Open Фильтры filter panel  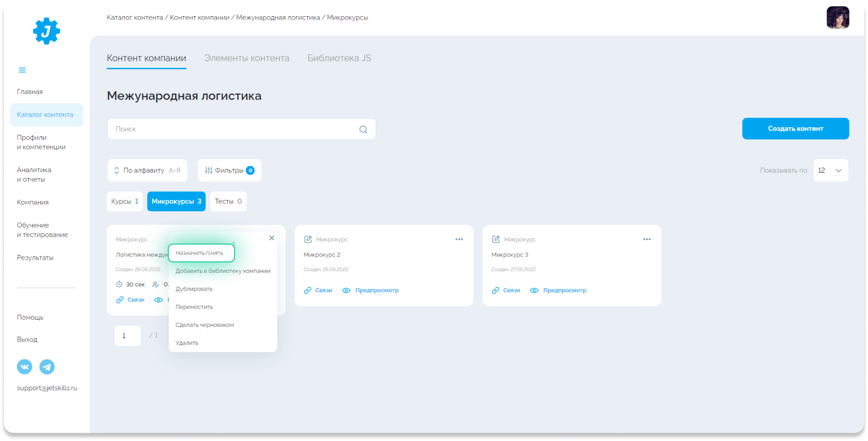coord(230,170)
